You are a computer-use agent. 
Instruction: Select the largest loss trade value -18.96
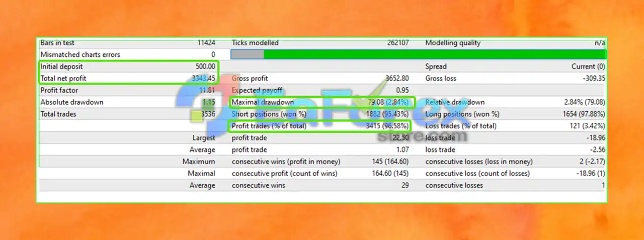pos(596,138)
